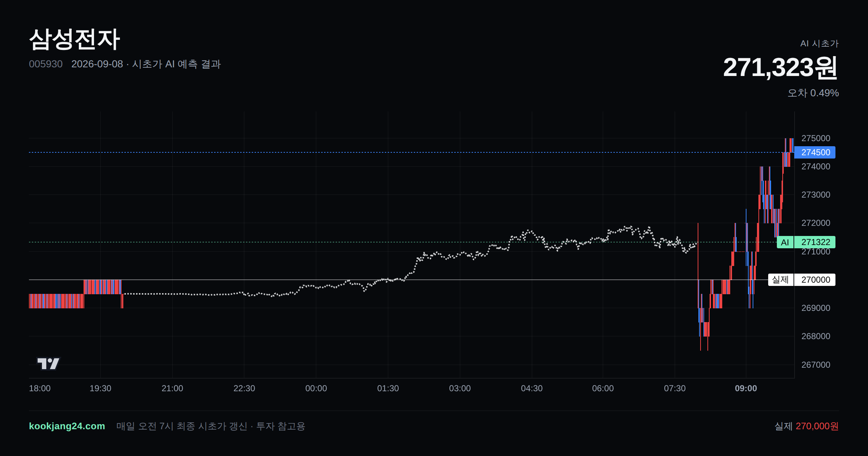Click the bold 09:00 time axis label
Screen dimensions: 868x456
(746, 388)
